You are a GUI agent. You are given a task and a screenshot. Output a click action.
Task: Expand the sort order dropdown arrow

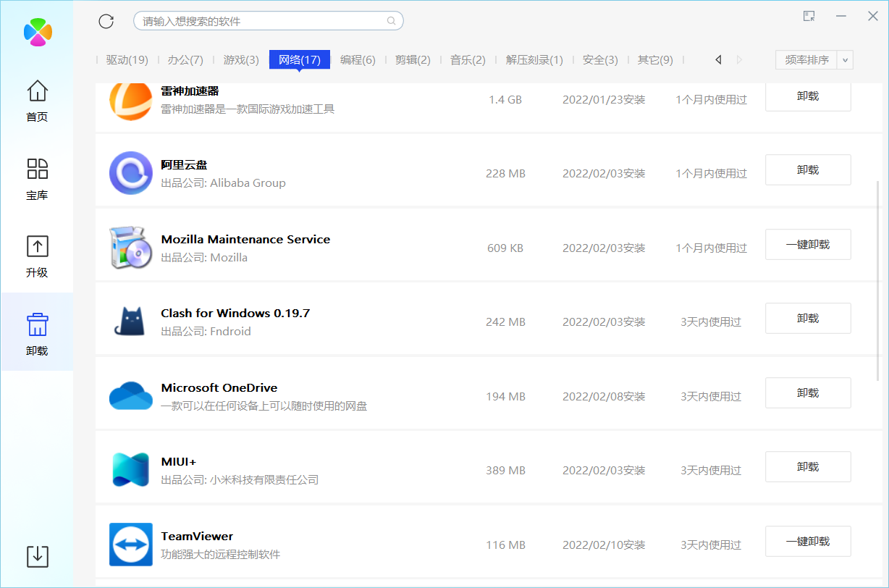click(846, 59)
